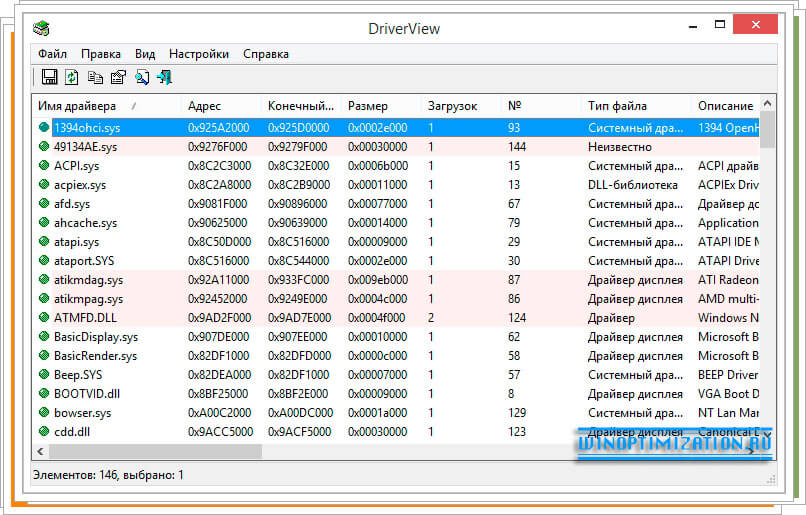Select the ATMFD.DLL driver name
Image resolution: width=806 pixels, height=515 pixels.
pos(85,318)
